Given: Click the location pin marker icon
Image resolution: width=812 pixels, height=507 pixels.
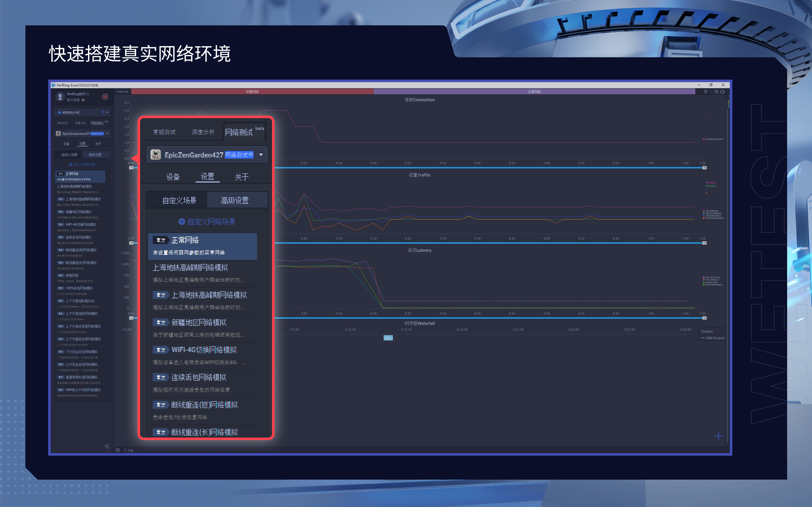Looking at the screenshot, I should (x=705, y=92).
